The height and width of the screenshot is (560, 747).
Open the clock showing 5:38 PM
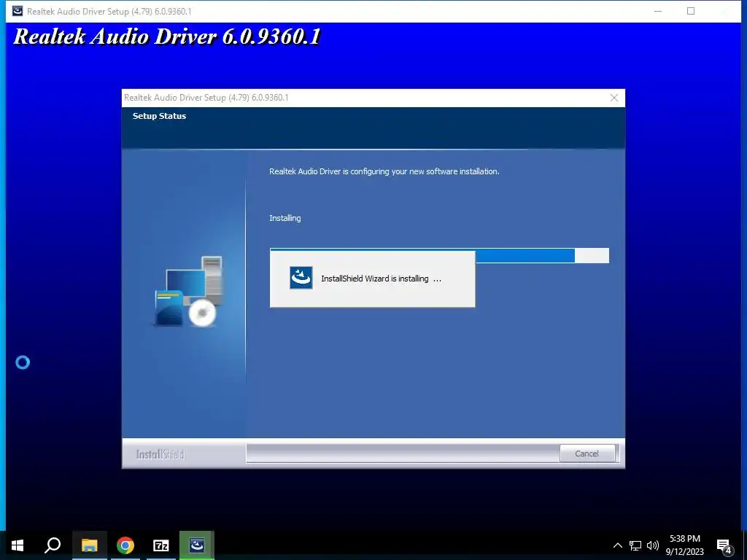point(684,545)
